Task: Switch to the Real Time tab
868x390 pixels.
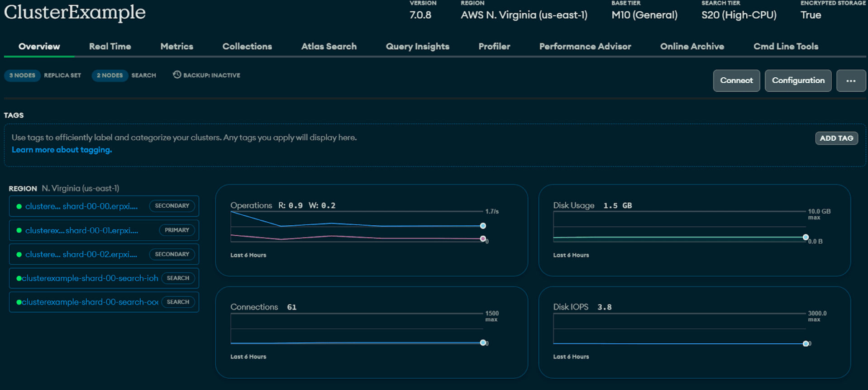Action: pos(110,46)
